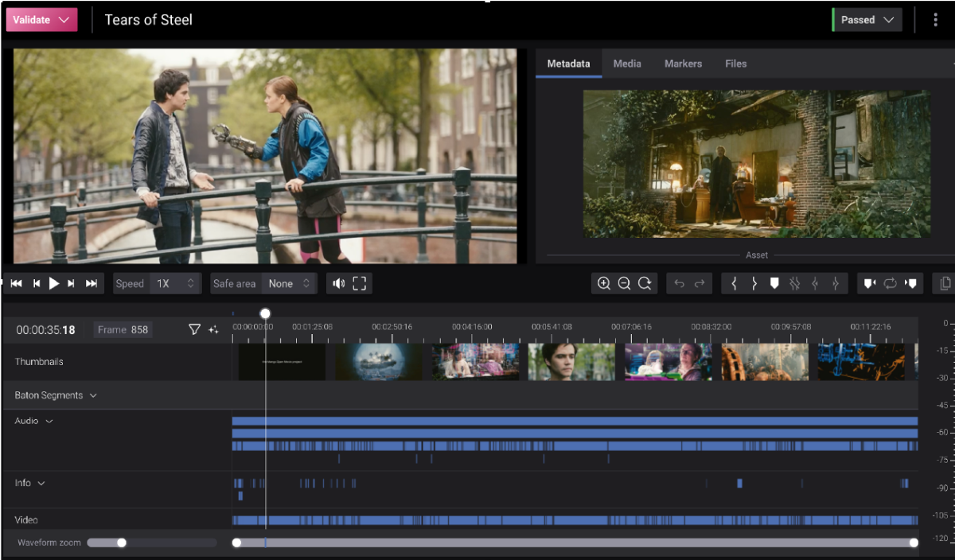This screenshot has height=560, width=955.
Task: Click the main video preview frame
Action: [x=265, y=156]
